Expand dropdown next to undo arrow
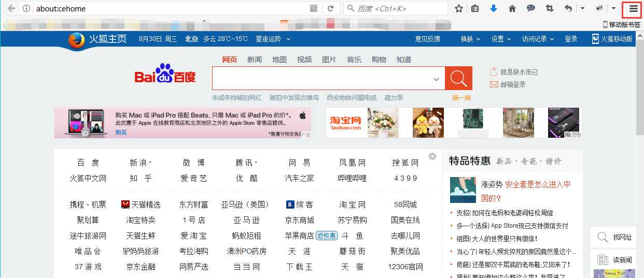The width and height of the screenshot is (644, 278). point(582,8)
